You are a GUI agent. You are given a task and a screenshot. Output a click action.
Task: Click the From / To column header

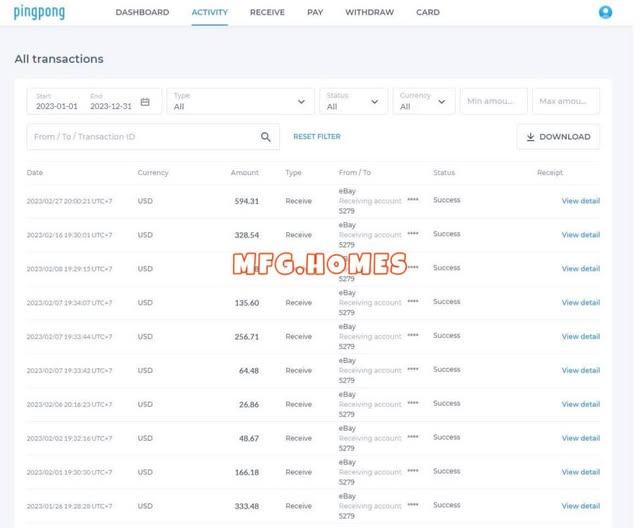(355, 173)
